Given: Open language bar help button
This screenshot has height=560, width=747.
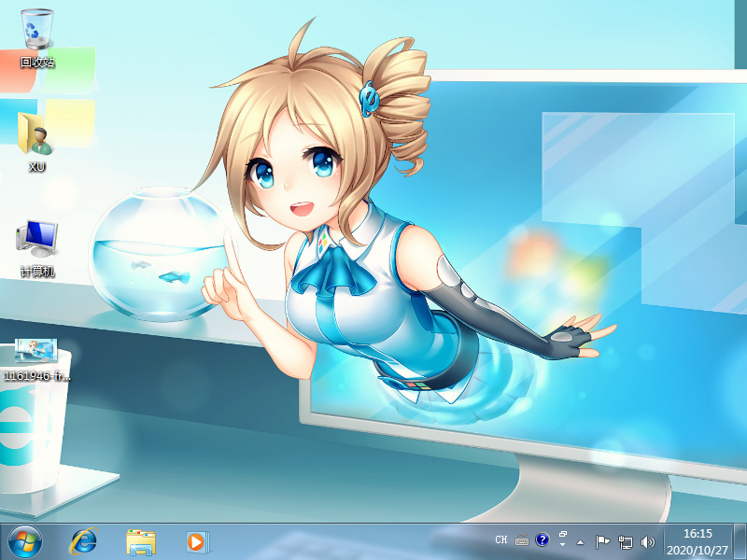Looking at the screenshot, I should 542,539.
